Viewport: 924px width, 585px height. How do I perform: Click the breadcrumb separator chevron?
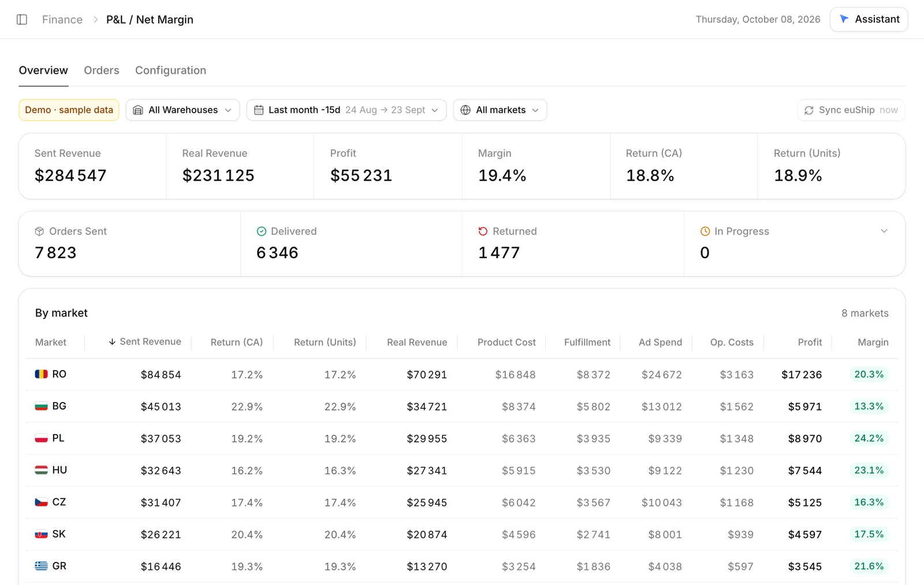[95, 20]
